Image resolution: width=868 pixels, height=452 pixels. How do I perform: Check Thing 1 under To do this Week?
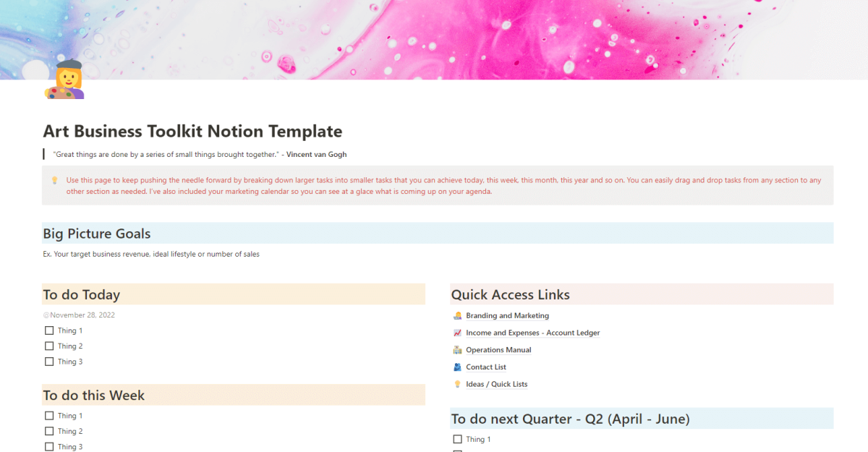[x=49, y=416]
